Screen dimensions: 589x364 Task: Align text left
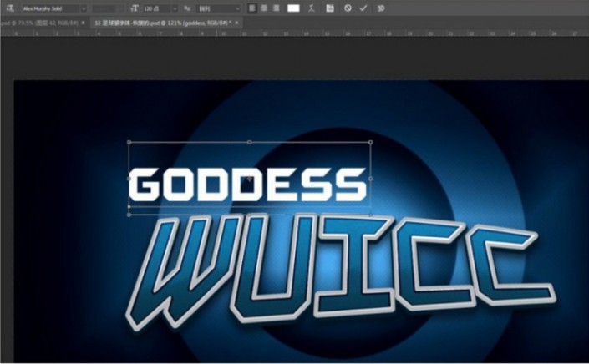(252, 8)
